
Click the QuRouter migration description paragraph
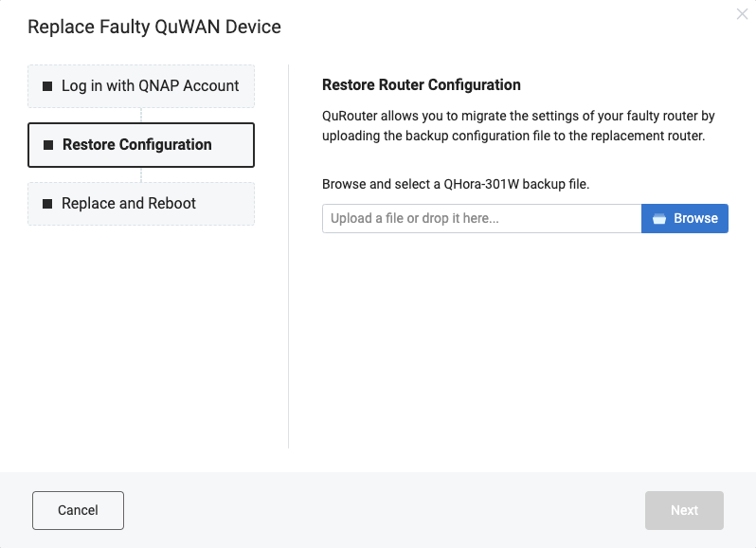point(518,126)
